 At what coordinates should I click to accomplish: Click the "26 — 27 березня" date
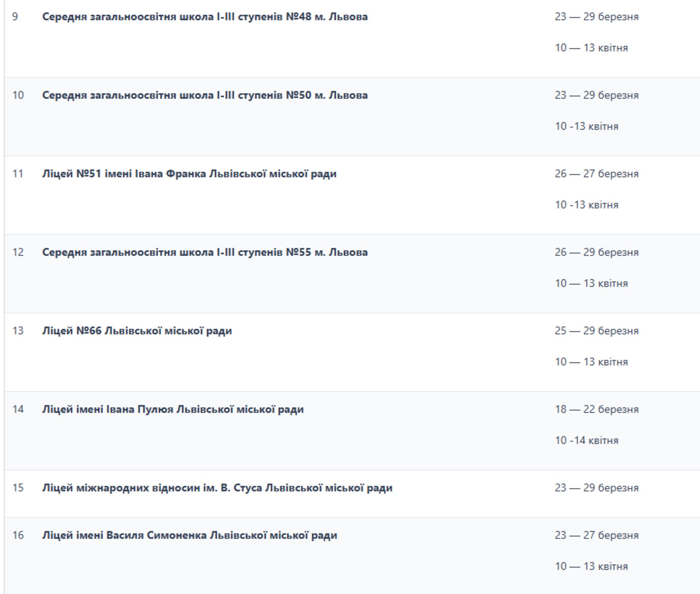596,174
